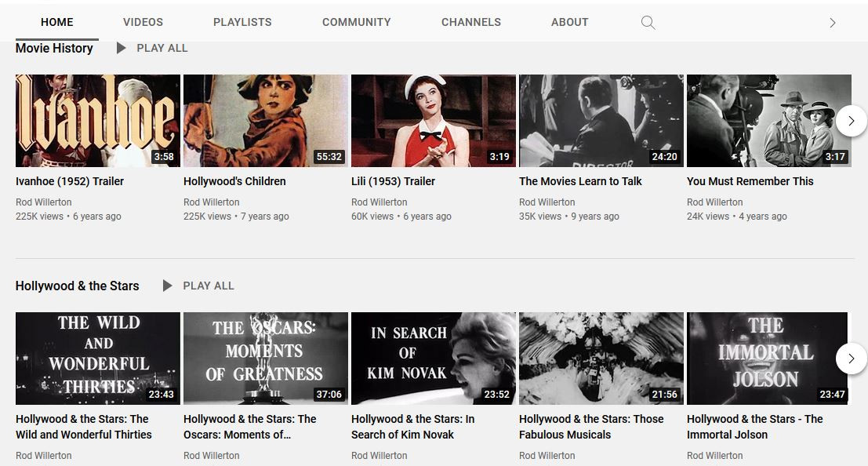Click '225K views • 7 years ago' text
Screen dimensions: 868x466
click(236, 217)
